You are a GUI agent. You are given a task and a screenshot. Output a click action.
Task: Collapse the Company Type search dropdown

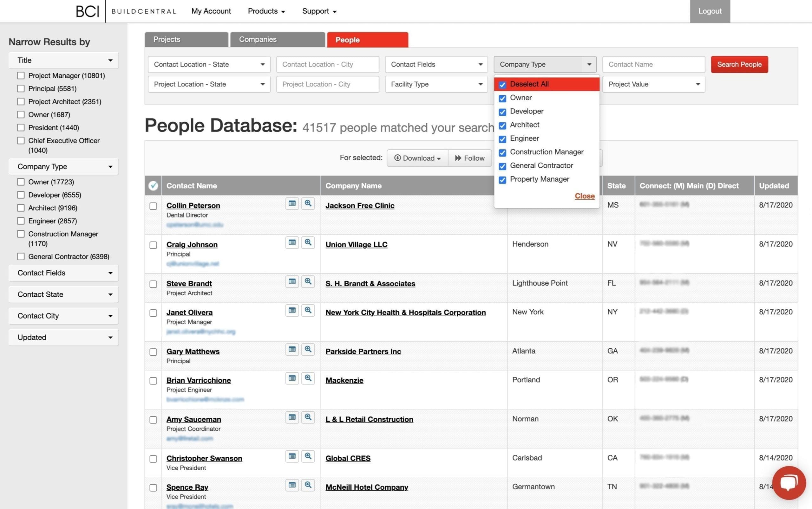(545, 64)
